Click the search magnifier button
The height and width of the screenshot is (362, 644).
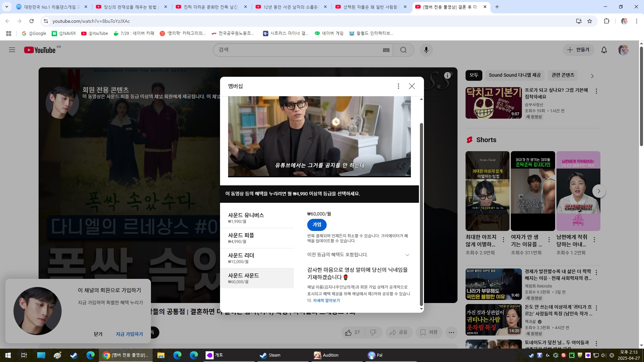pyautogui.click(x=403, y=50)
